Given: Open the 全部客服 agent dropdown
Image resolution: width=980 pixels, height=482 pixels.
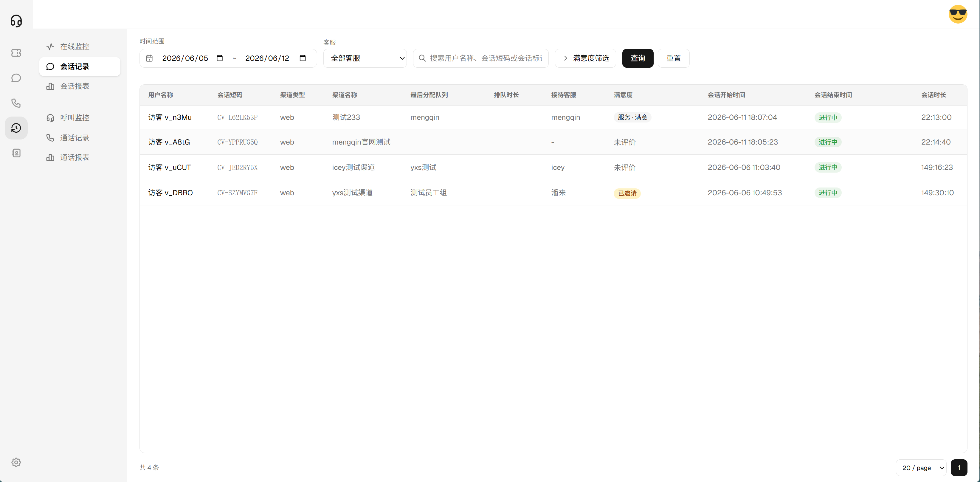Looking at the screenshot, I should (365, 58).
